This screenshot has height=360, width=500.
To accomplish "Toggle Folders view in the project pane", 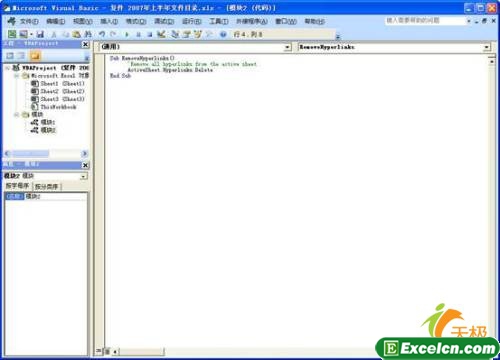I will (x=35, y=56).
